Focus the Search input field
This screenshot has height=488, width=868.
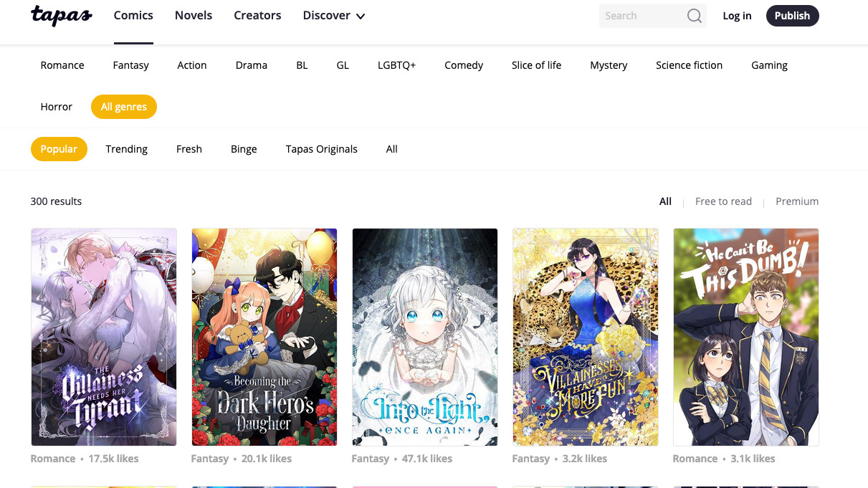pos(642,16)
